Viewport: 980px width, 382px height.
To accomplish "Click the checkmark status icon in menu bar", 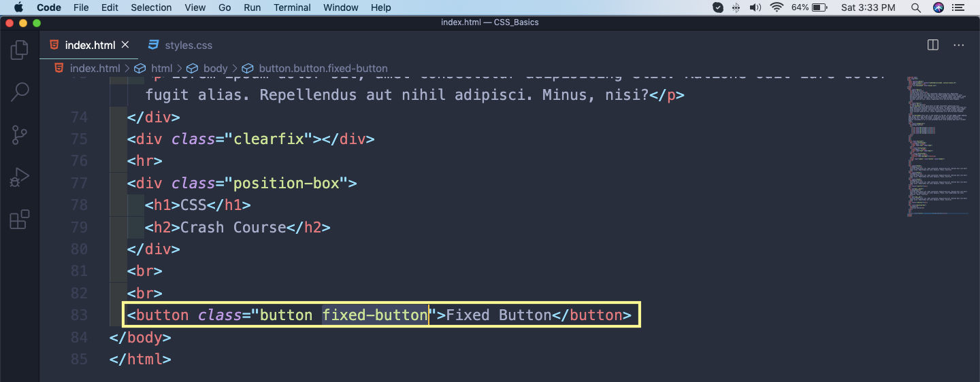I will click(x=718, y=7).
